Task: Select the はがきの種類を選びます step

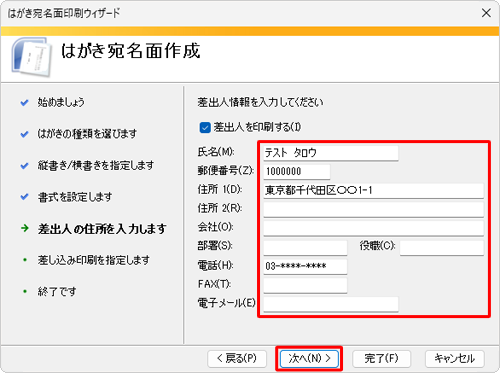Action: click(x=87, y=134)
